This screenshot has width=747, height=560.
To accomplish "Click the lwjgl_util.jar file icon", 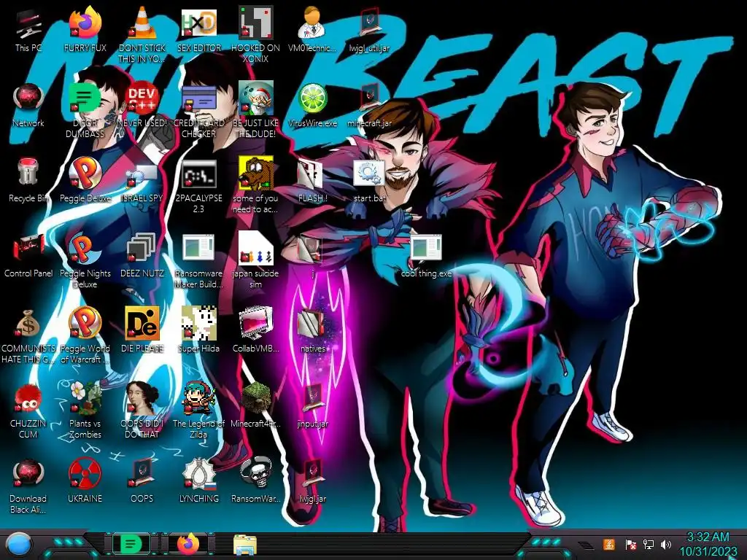I will [x=369, y=23].
